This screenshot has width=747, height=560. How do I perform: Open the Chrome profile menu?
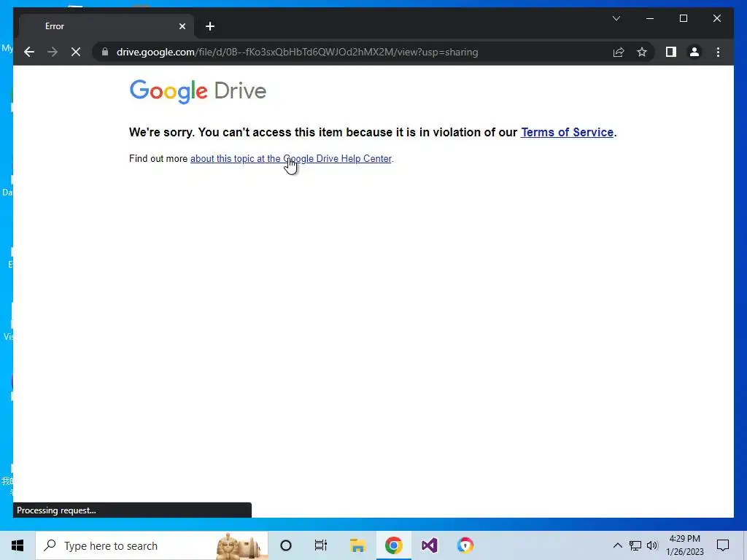[694, 52]
